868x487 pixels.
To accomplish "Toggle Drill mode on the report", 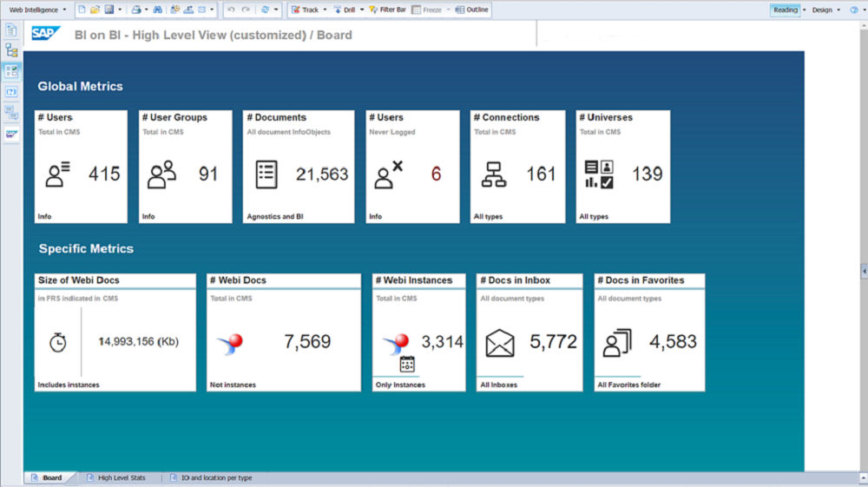I will click(345, 10).
